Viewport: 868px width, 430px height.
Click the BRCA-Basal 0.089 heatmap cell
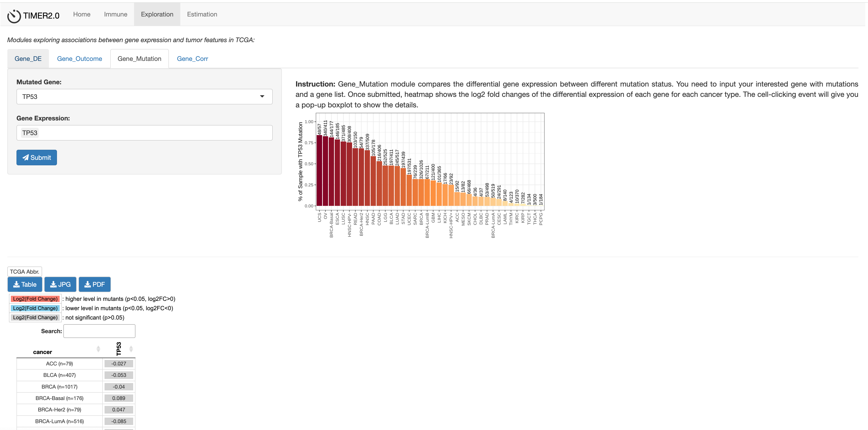(x=119, y=398)
